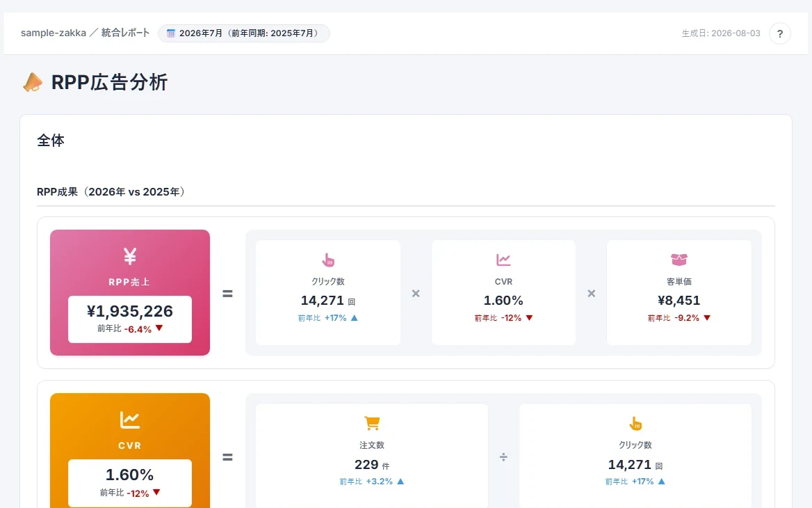
Task: Click the red down arrow beside -9.2%
Action: click(x=707, y=318)
